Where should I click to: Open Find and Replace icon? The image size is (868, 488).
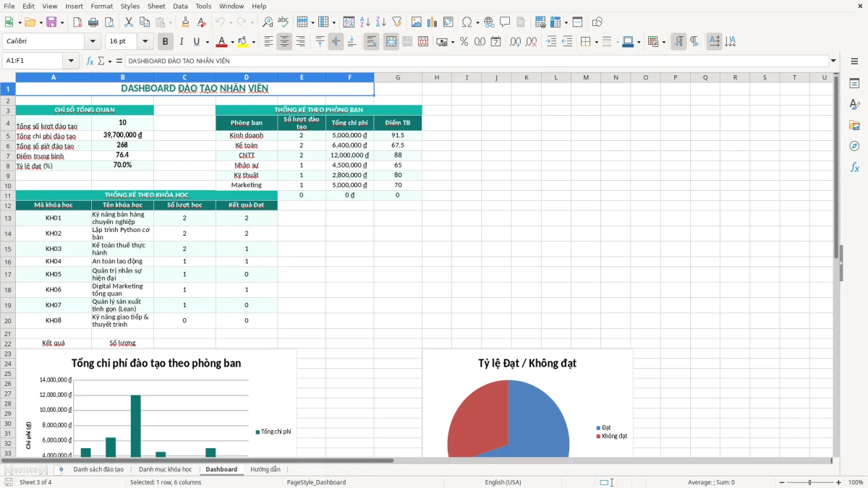point(268,22)
